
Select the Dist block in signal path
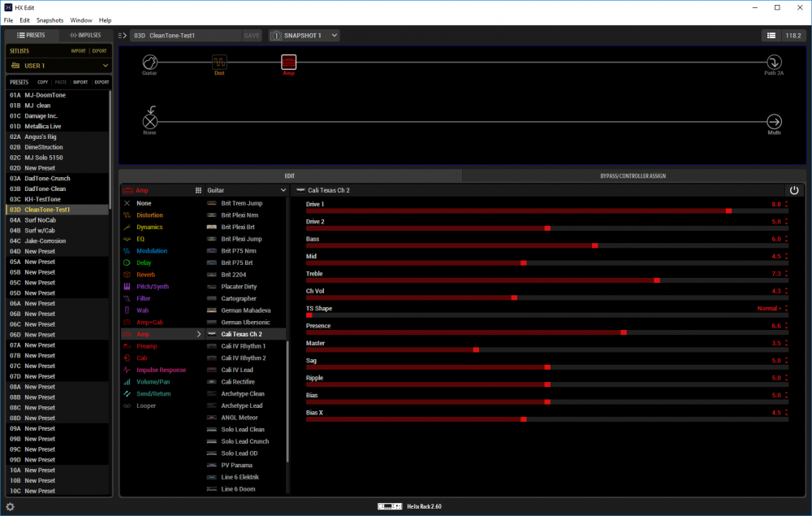point(219,63)
